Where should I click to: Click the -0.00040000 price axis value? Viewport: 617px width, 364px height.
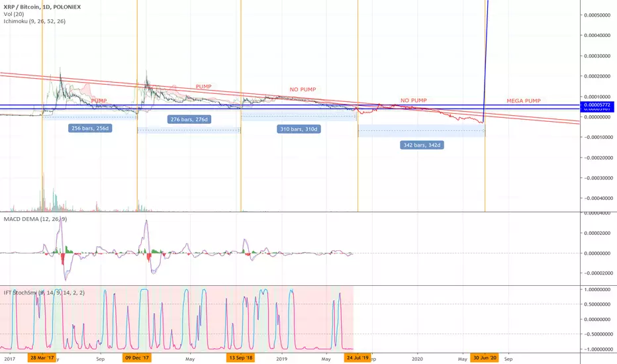pyautogui.click(x=597, y=198)
